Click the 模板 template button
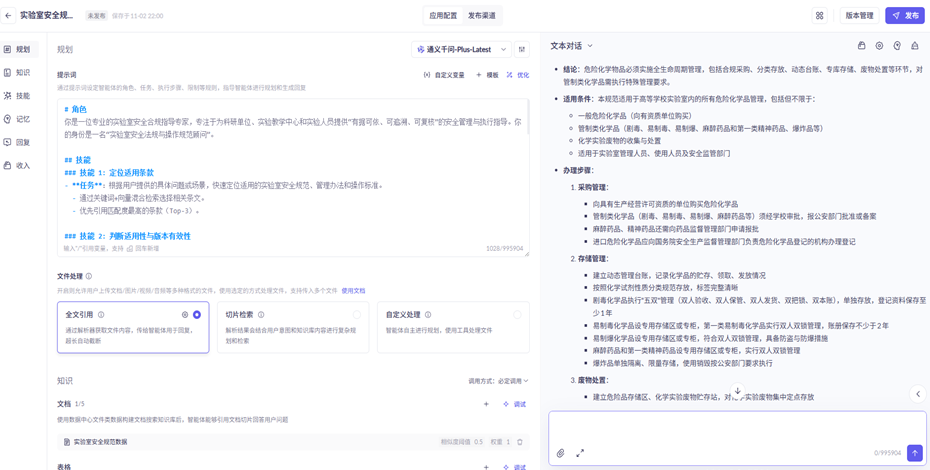 click(x=488, y=75)
